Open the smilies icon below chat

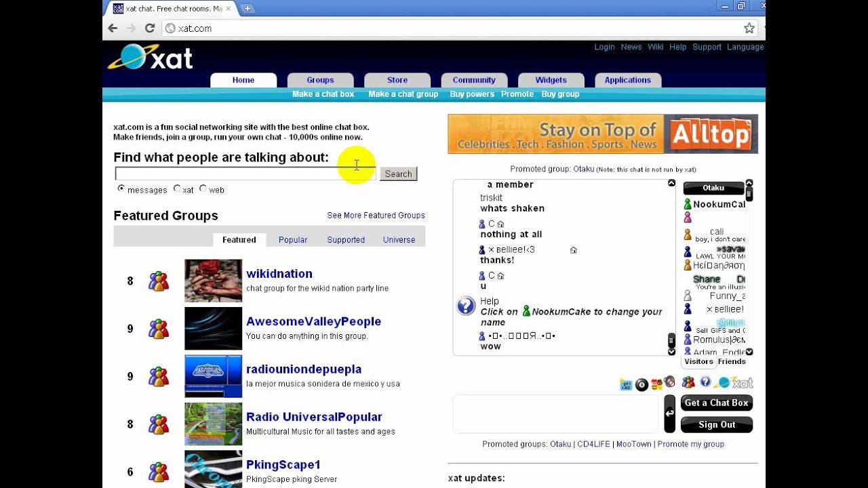[656, 384]
